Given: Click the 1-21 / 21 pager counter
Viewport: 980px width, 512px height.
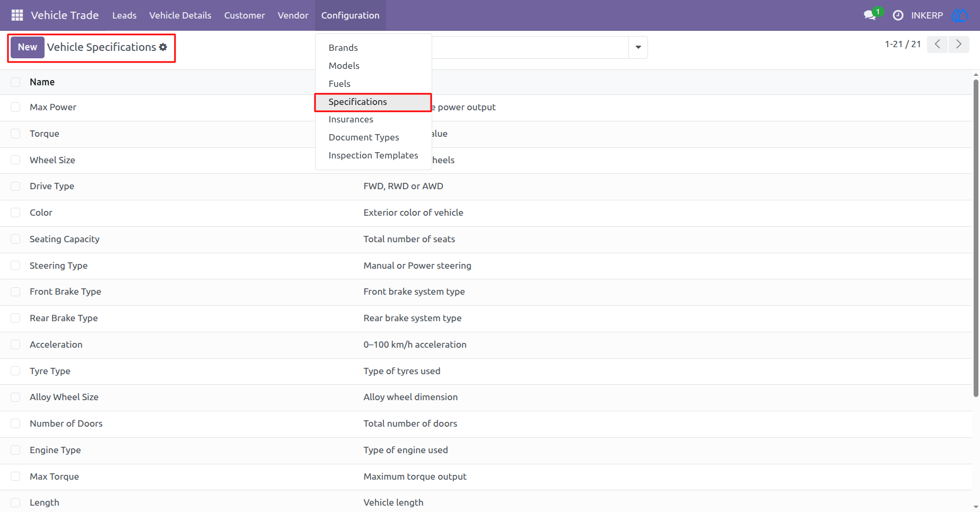Looking at the screenshot, I should (x=903, y=44).
